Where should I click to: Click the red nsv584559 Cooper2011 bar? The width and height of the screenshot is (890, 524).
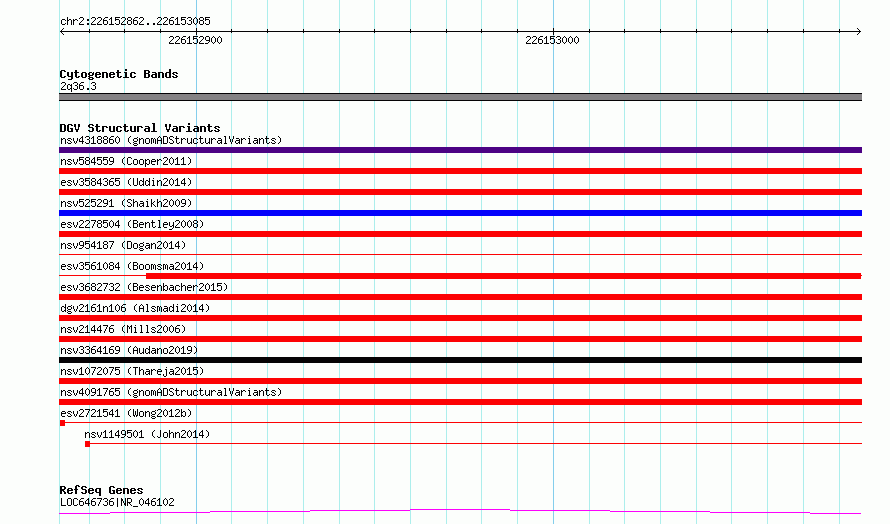(x=460, y=171)
